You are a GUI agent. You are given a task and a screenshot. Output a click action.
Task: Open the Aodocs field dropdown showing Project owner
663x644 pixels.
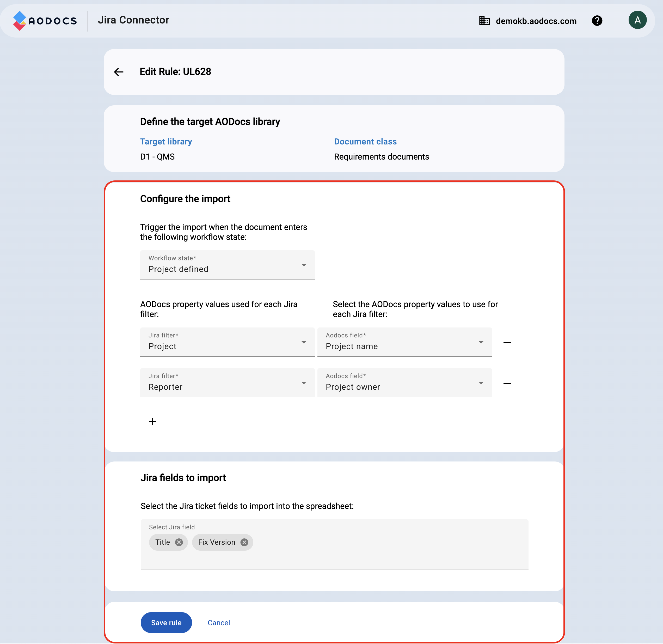[404, 383]
